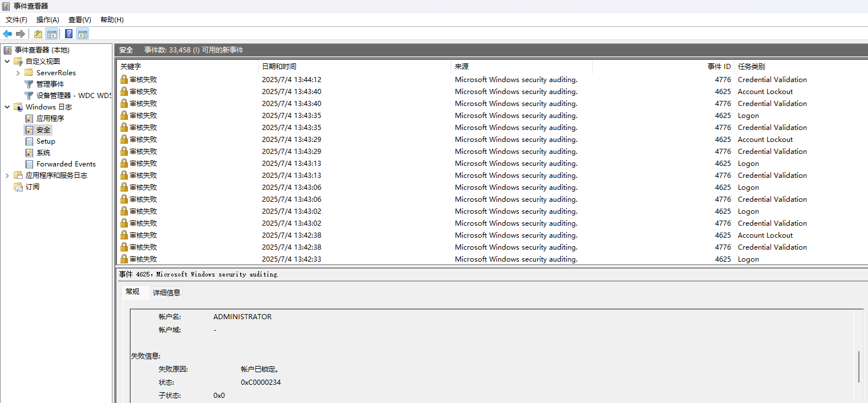Click the 事件数: 33,458 header text
868x403 pixels.
tap(193, 50)
